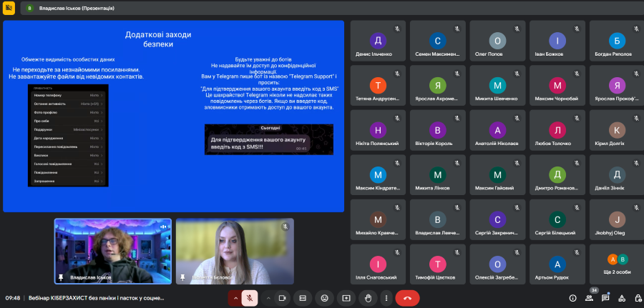This screenshot has width=644, height=308.
Task: Click the Ілля Снаговський avatar
Action: click(378, 264)
